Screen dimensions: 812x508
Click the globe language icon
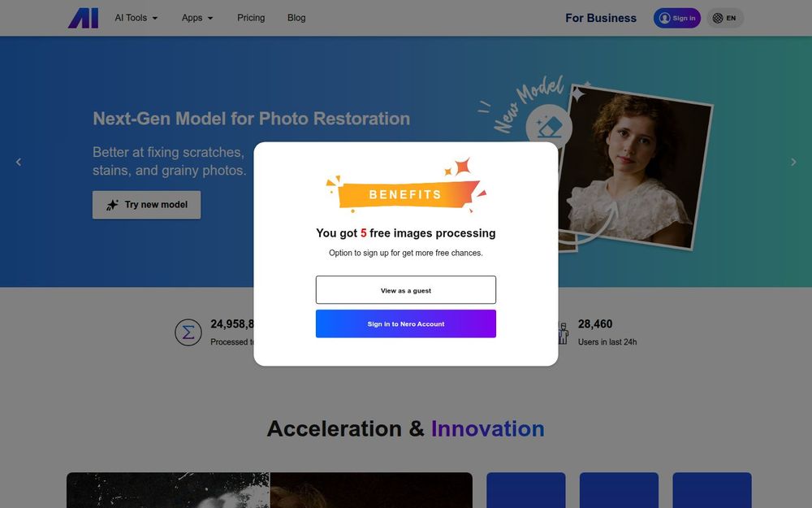[717, 18]
